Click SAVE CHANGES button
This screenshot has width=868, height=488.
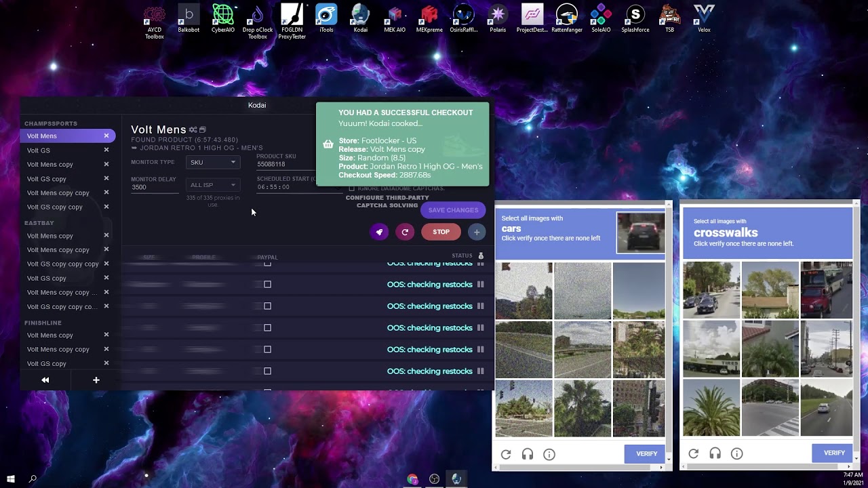(453, 210)
